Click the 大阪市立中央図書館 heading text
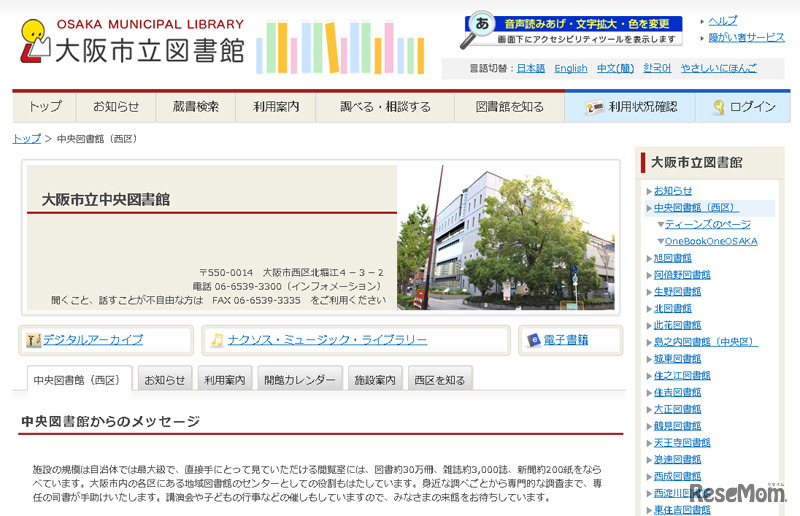 pos(106,200)
